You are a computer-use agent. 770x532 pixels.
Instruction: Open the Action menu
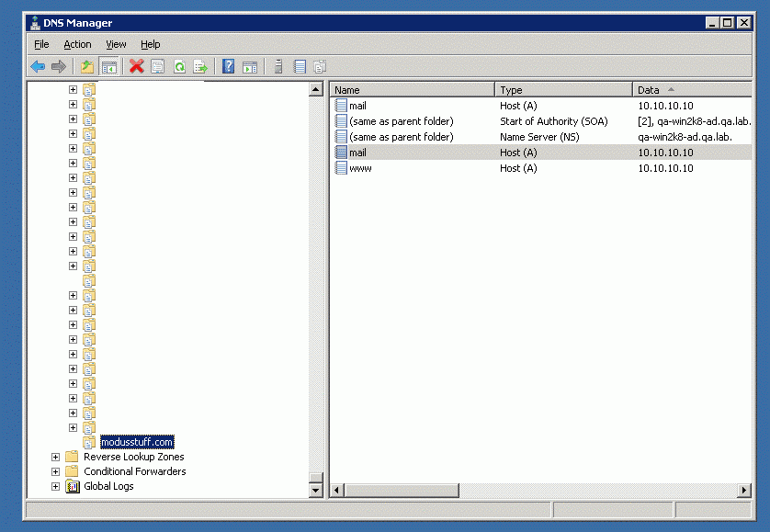pyautogui.click(x=77, y=44)
